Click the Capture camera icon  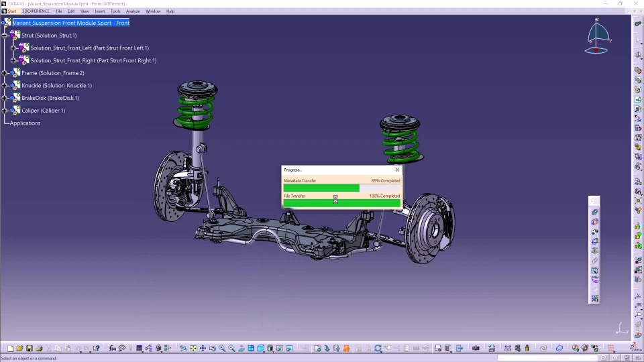tap(476, 349)
